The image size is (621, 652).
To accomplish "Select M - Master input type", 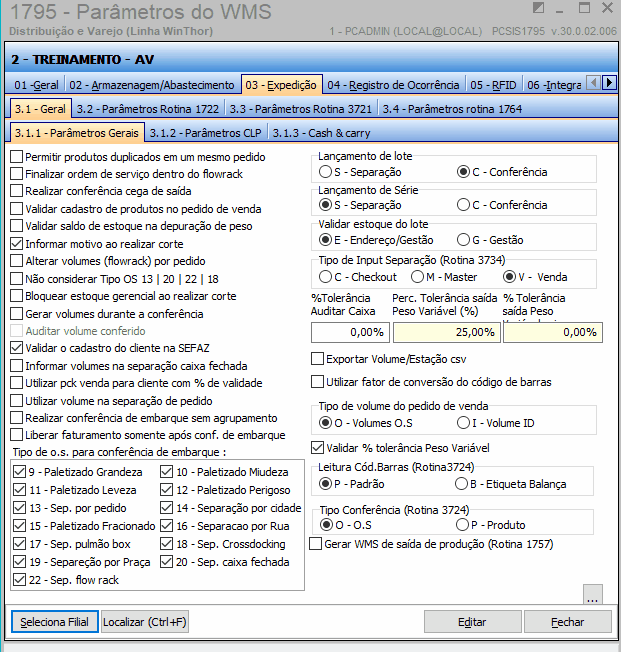I will (x=417, y=277).
